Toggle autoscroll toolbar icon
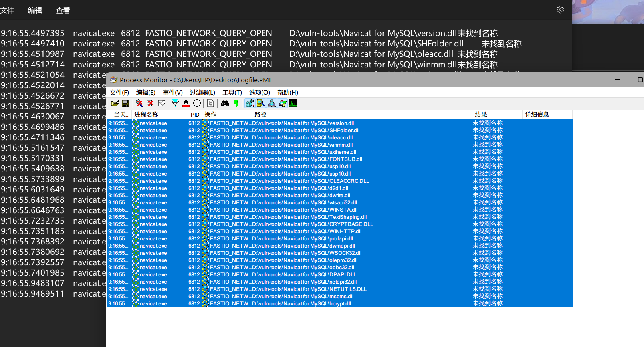Screen dimensions: 644x347 [150, 103]
